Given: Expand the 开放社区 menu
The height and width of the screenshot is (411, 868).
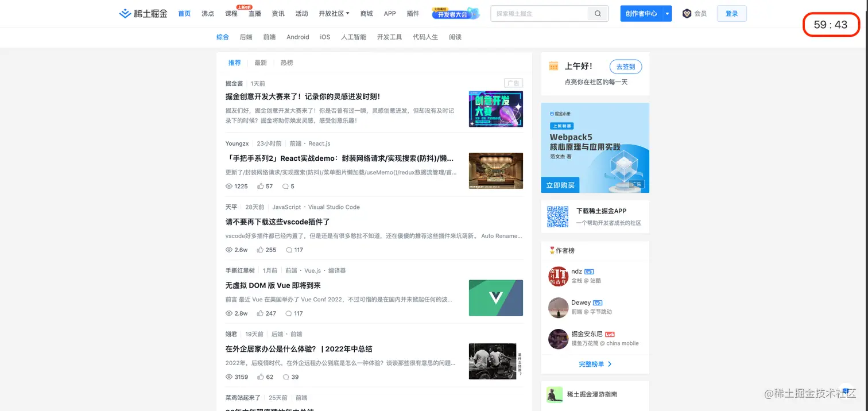Looking at the screenshot, I should tap(334, 13).
